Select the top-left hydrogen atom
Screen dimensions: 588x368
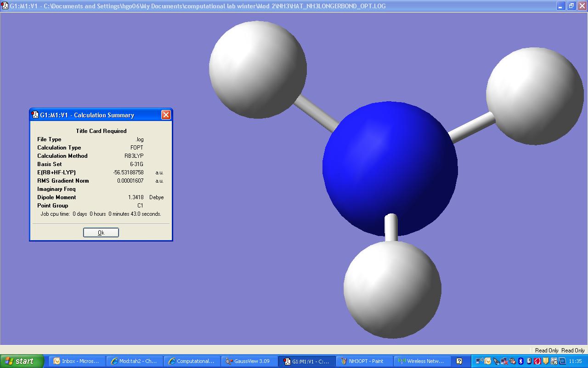pyautogui.click(x=257, y=69)
